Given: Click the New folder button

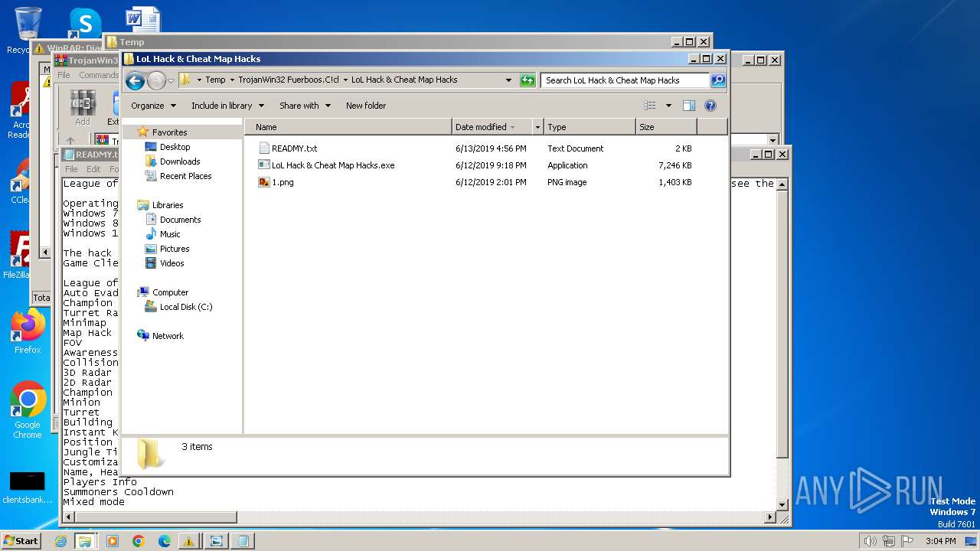Looking at the screenshot, I should click(x=366, y=106).
